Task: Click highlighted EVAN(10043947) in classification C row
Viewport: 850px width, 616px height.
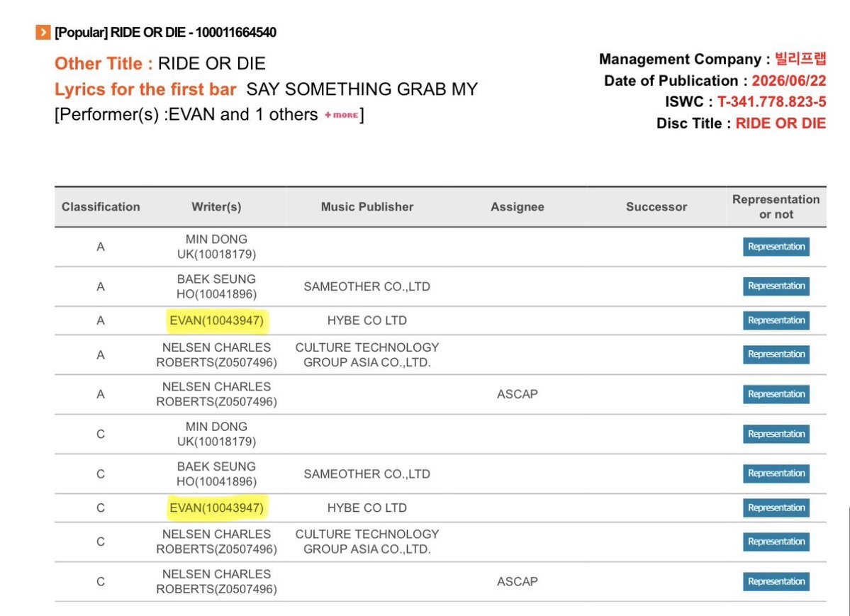Action: (216, 508)
